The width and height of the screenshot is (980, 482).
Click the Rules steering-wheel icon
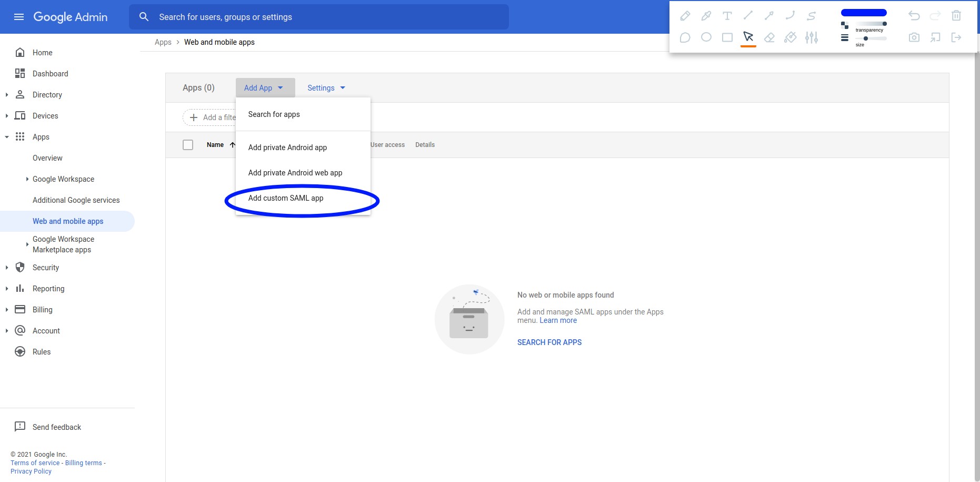20,352
